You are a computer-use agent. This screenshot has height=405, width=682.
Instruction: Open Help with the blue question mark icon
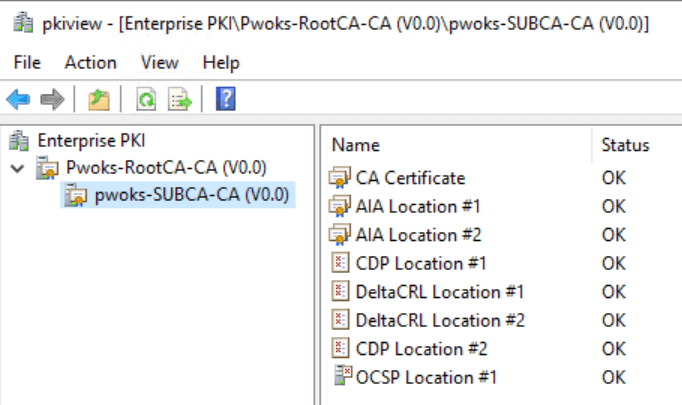pyautogui.click(x=226, y=99)
